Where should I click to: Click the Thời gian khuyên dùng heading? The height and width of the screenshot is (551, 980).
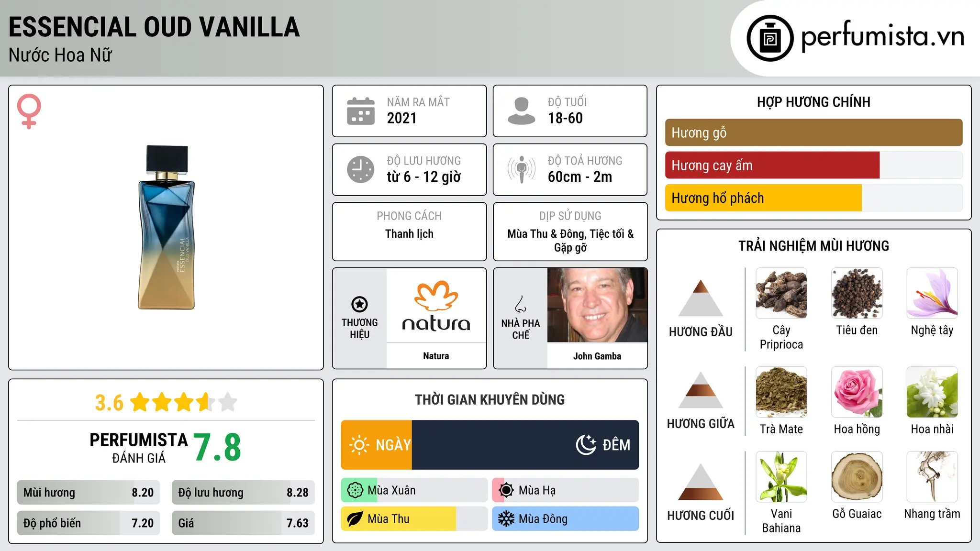490,399
